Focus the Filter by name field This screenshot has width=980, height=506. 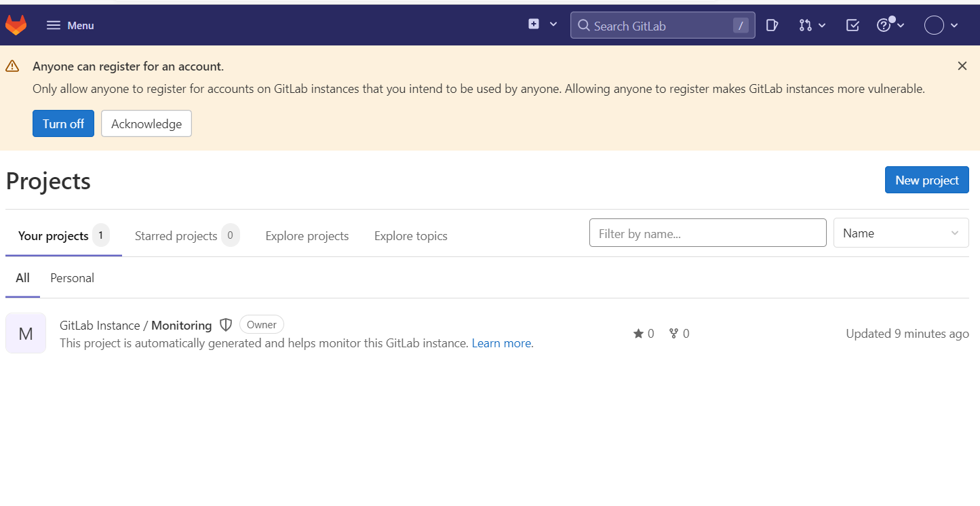[x=707, y=233]
